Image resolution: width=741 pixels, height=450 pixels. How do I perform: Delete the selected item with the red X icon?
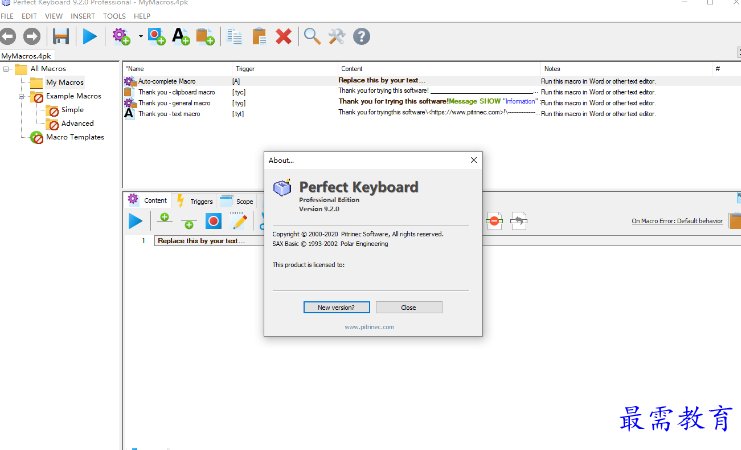coord(284,36)
